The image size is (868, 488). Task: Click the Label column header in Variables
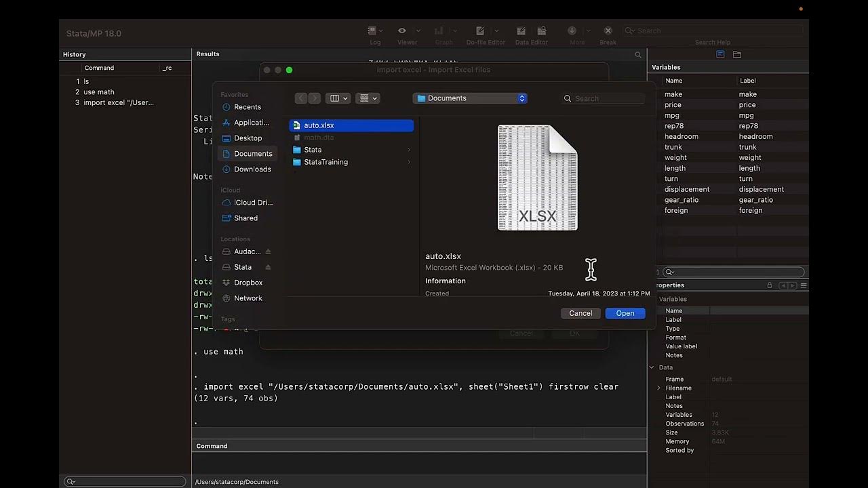pyautogui.click(x=747, y=81)
